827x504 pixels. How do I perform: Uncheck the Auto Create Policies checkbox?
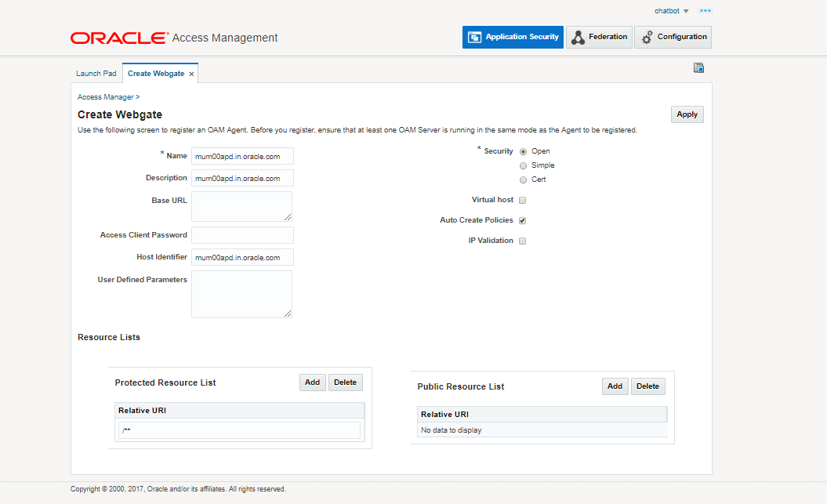[523, 220]
